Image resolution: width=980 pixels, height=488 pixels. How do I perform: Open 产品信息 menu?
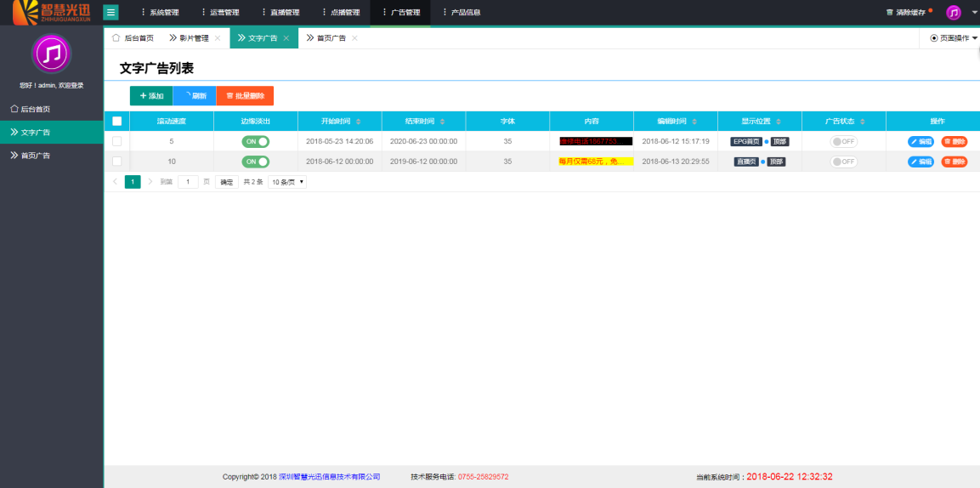pyautogui.click(x=461, y=13)
